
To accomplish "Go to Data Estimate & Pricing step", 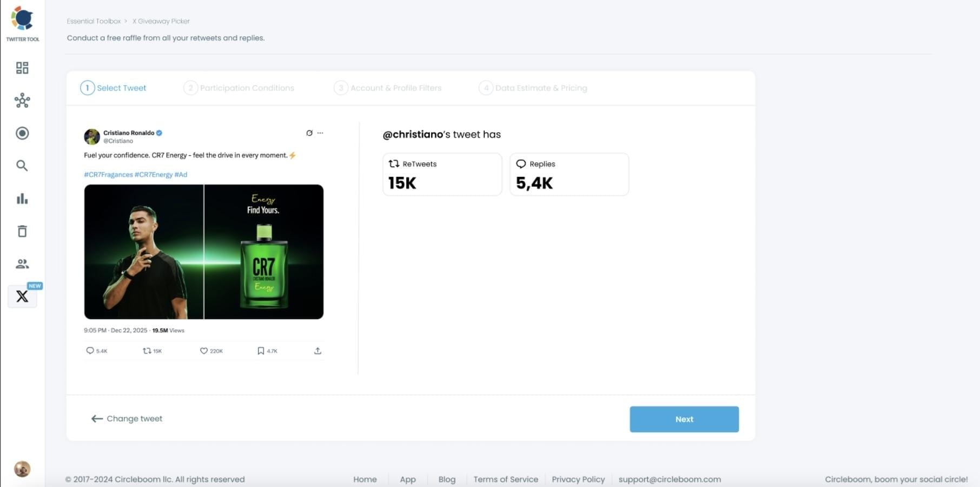I will click(x=533, y=88).
